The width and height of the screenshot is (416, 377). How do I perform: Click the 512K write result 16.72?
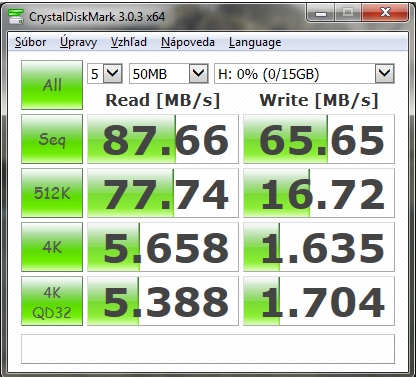click(319, 193)
